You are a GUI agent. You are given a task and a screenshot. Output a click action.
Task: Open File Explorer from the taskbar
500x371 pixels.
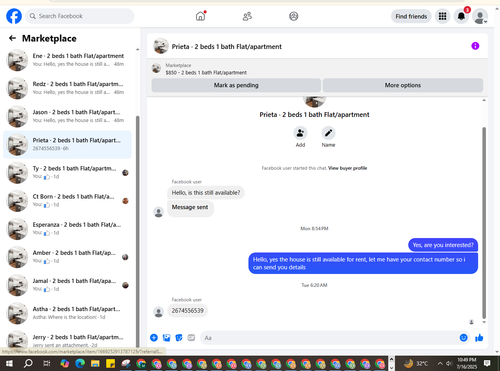click(95, 363)
